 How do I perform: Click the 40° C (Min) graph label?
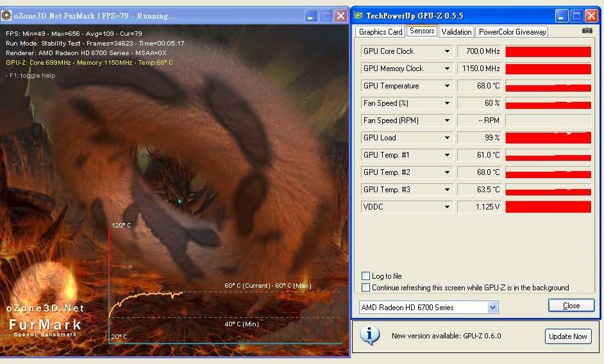[x=242, y=324]
